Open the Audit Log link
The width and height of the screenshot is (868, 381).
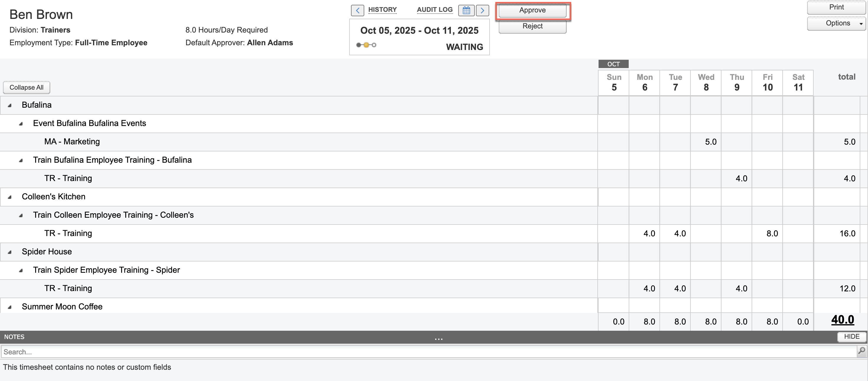(434, 9)
